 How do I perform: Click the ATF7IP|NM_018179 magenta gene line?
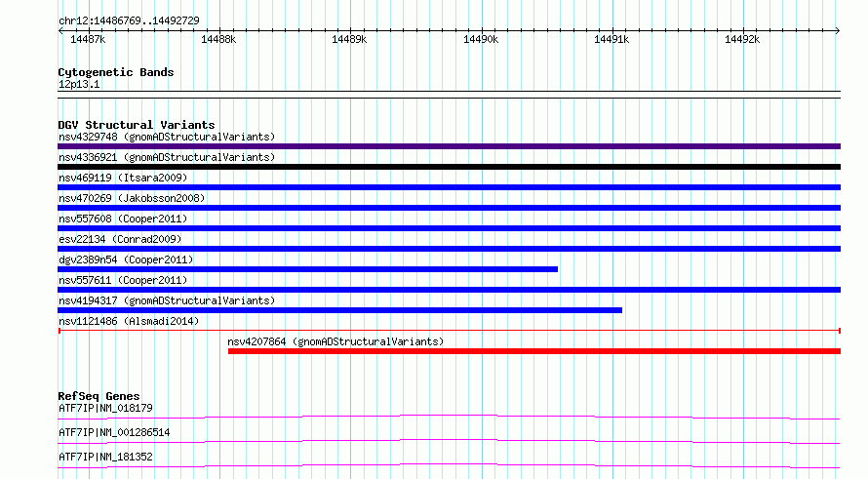449,417
